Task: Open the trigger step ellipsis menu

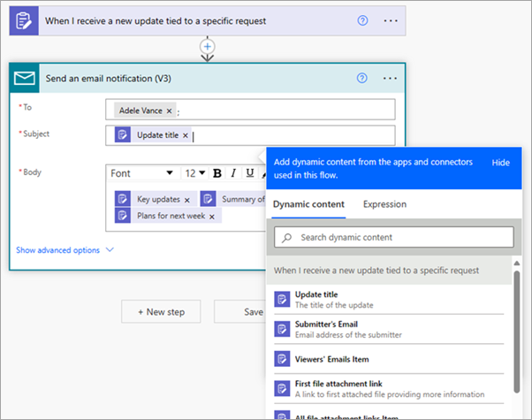Action: pyautogui.click(x=391, y=20)
